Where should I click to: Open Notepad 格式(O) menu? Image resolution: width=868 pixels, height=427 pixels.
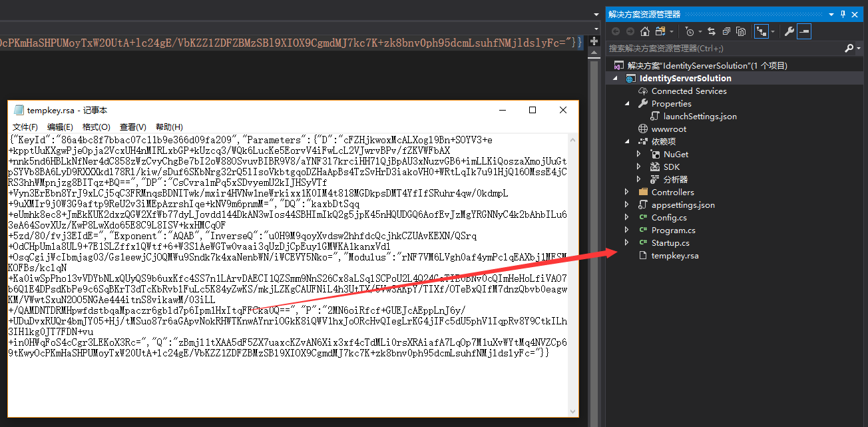pos(96,127)
